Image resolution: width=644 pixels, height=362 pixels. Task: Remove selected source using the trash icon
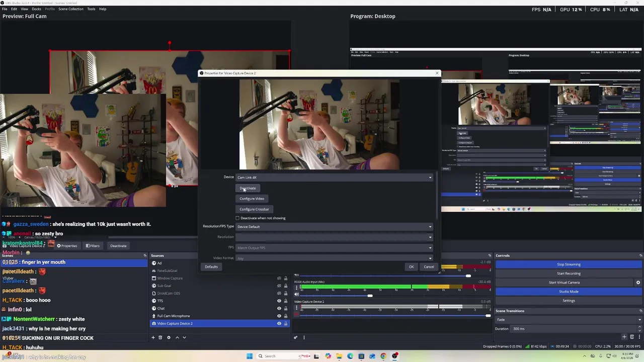(160, 337)
